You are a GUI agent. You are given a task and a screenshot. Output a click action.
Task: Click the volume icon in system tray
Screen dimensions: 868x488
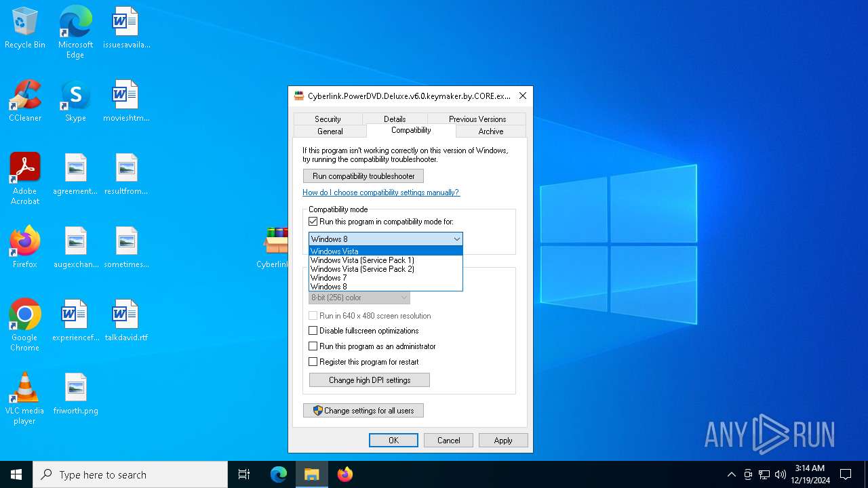[x=781, y=474]
